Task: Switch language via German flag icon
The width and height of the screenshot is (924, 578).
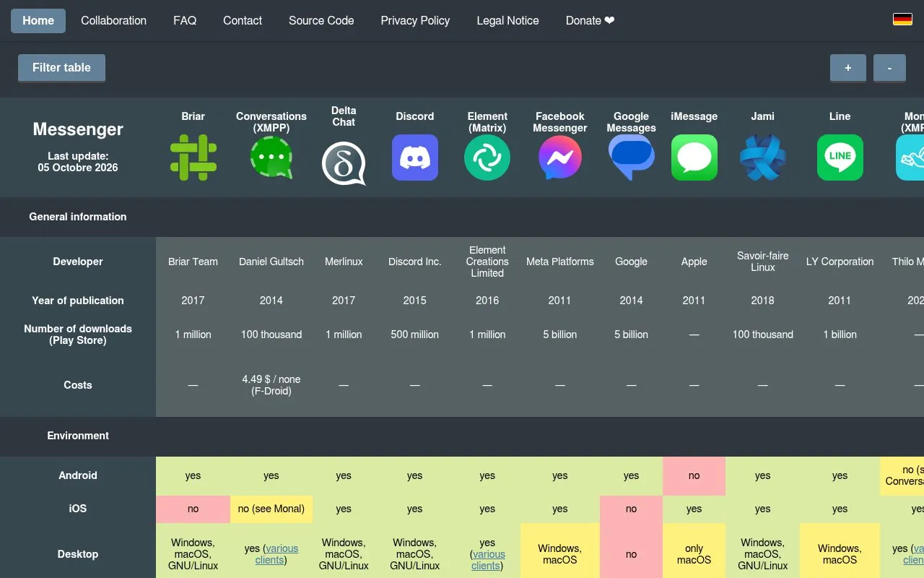Action: [x=902, y=20]
